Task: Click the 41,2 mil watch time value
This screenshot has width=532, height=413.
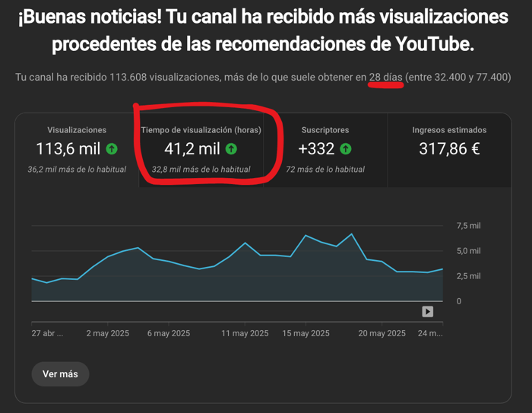Action: pos(192,149)
